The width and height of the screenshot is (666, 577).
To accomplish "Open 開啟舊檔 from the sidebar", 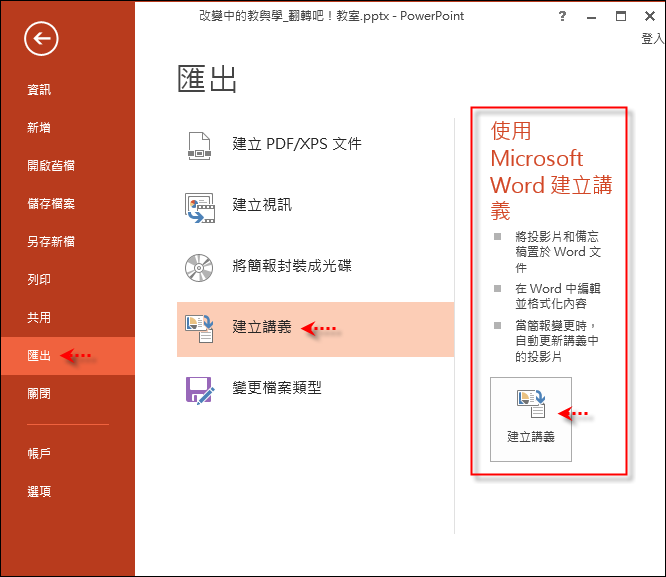I will coord(51,165).
